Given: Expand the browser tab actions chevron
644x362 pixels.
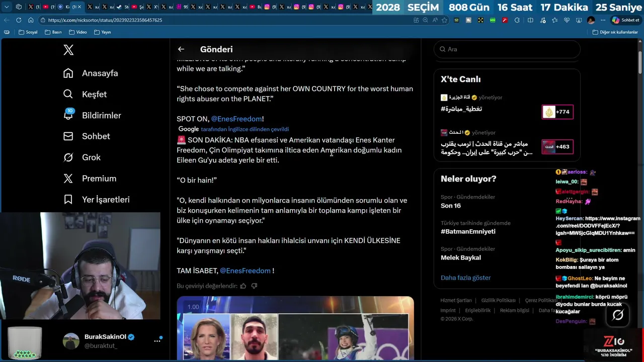Looking at the screenshot, I should [x=7, y=7].
